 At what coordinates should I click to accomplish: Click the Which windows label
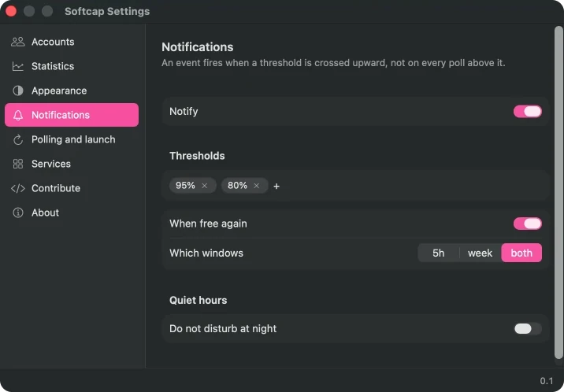point(206,253)
